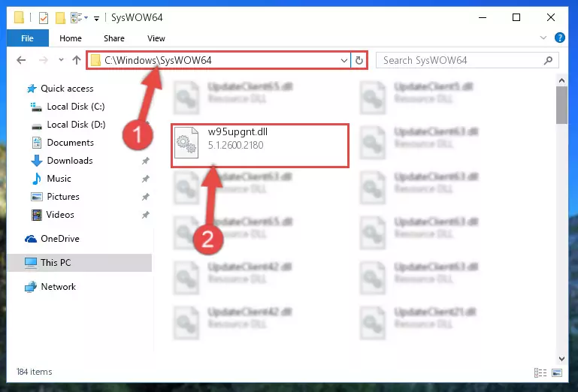This screenshot has height=392, width=578.
Task: Open the Customize Quick Access Toolbar arrow
Action: point(96,18)
